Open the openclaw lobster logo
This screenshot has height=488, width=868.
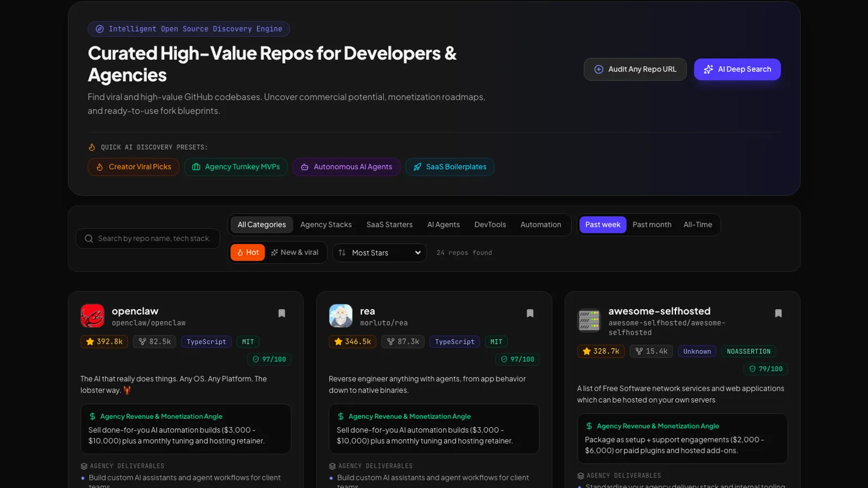pyautogui.click(x=92, y=316)
